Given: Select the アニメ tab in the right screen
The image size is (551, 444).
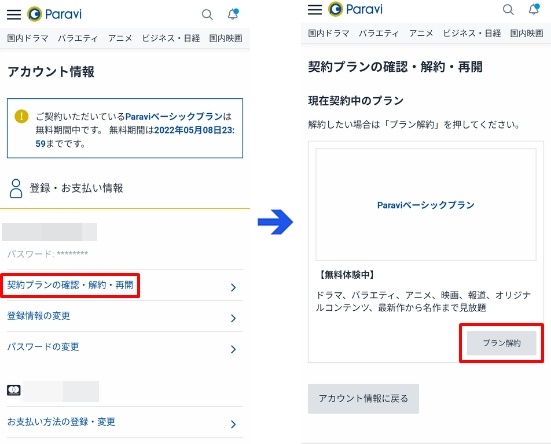Looking at the screenshot, I should 421,33.
